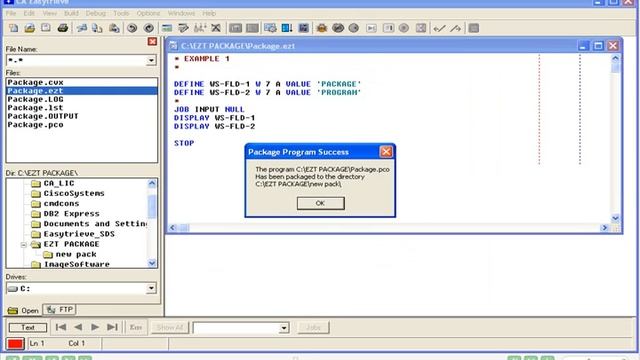Click the crossed tools toolbar icon

[216, 28]
